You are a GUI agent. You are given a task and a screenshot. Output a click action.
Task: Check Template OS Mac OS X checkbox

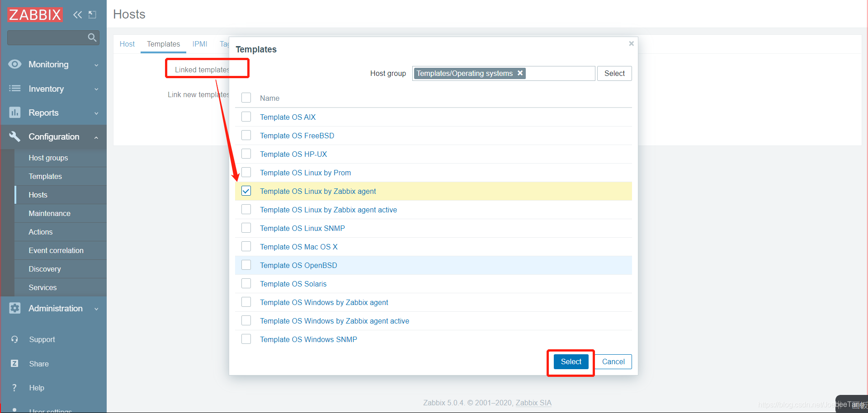pyautogui.click(x=246, y=246)
